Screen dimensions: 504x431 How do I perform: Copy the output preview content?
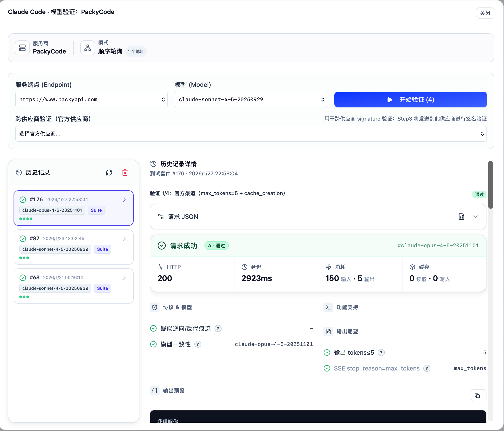tap(478, 395)
